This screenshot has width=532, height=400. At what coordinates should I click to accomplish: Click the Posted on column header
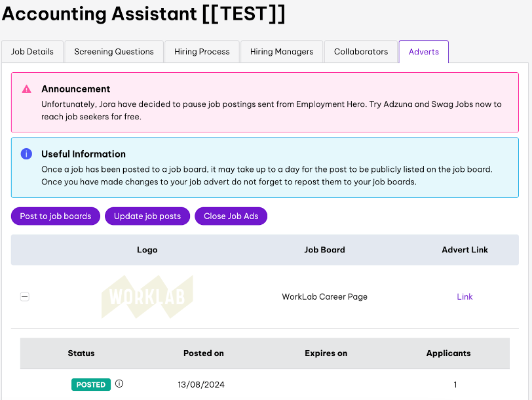(203, 353)
